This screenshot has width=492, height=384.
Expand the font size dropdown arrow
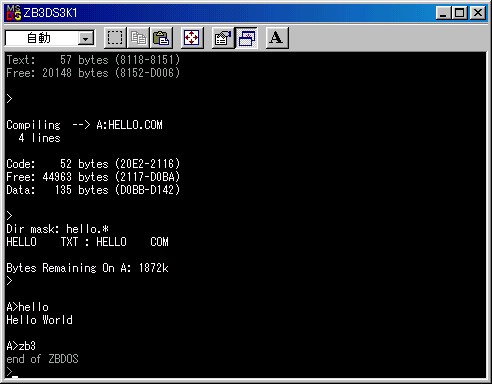pos(86,39)
